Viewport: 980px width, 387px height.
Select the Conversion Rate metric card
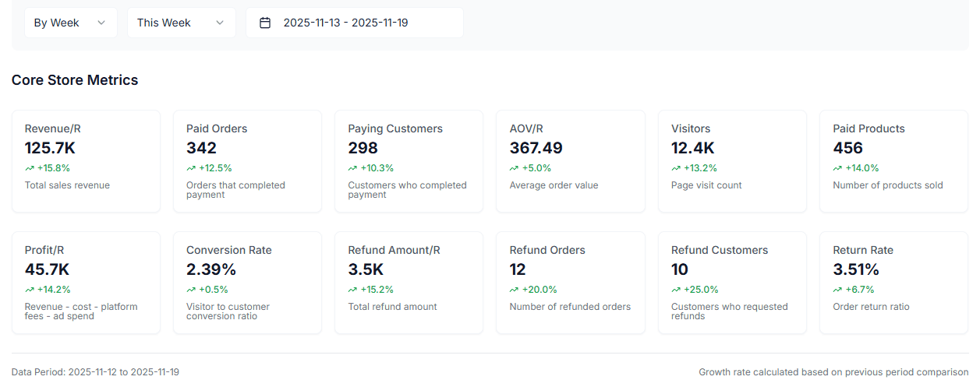(x=247, y=282)
